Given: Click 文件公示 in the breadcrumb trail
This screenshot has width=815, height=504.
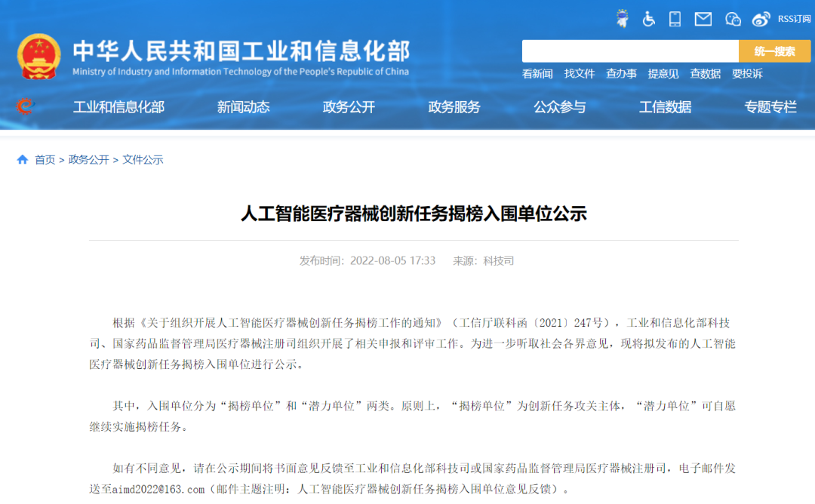Looking at the screenshot, I should (x=143, y=159).
